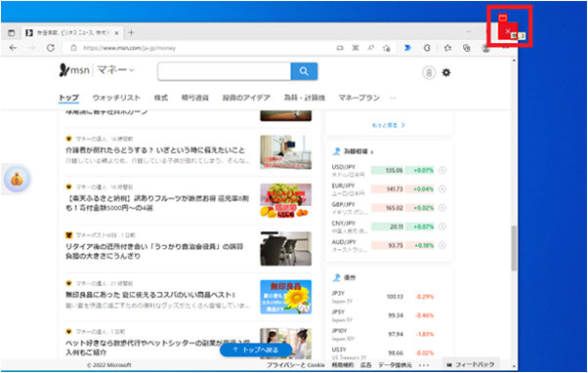Viewport: 588px width, 373px height.
Task: Open the データ提供元 footer link
Action: click(395, 365)
